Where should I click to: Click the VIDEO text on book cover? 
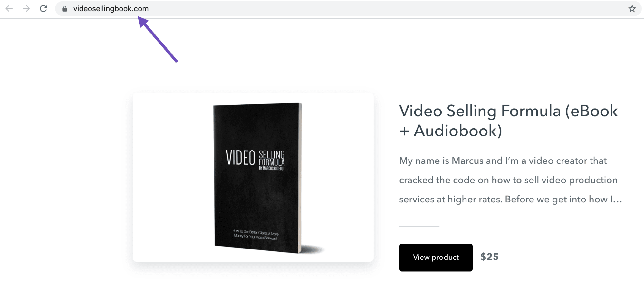[240, 158]
